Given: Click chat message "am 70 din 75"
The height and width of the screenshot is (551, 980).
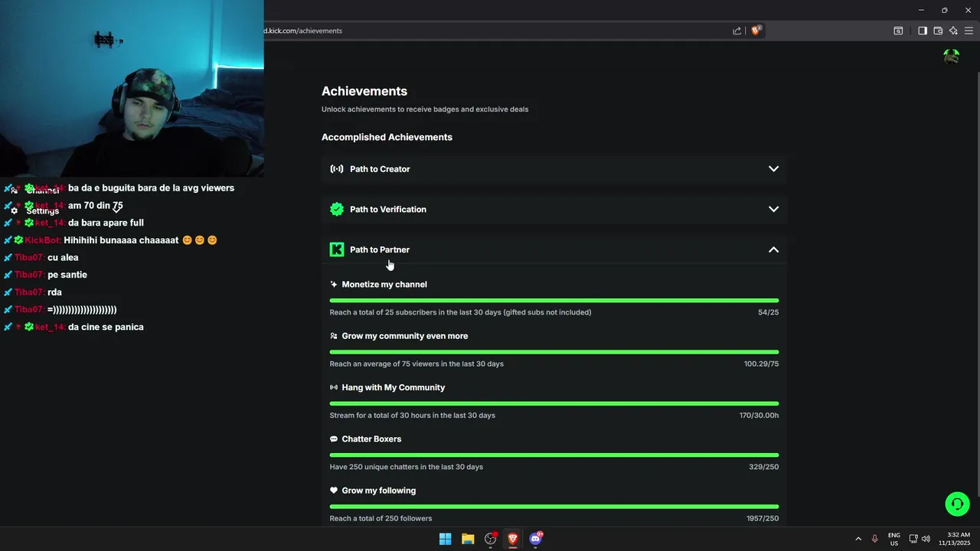Looking at the screenshot, I should (x=95, y=205).
